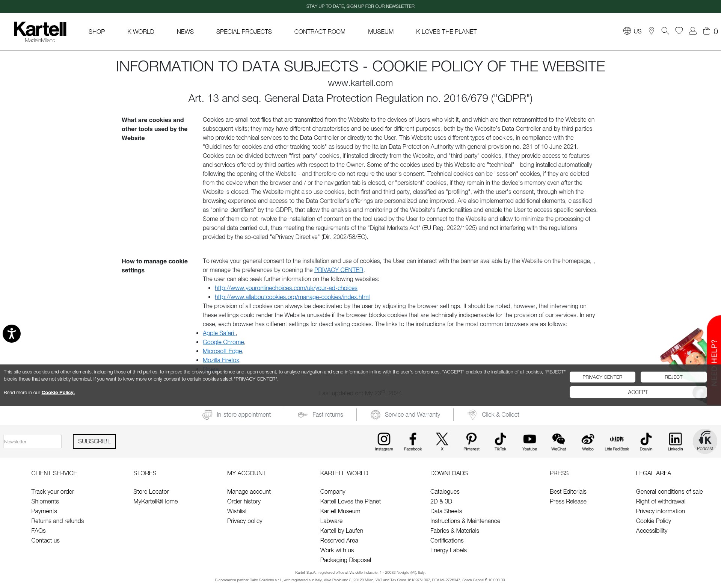Select the Fast returns service
Image resolution: width=721 pixels, height=588 pixels.
[x=320, y=415]
